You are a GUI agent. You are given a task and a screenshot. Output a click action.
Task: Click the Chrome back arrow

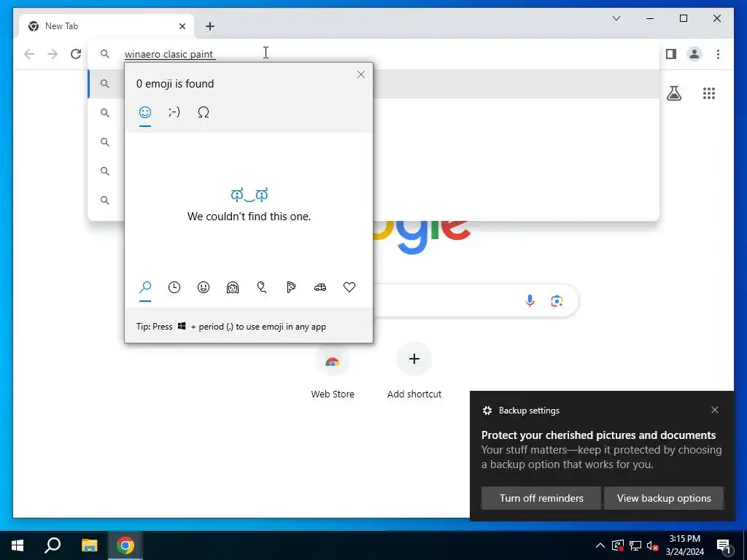(x=29, y=54)
